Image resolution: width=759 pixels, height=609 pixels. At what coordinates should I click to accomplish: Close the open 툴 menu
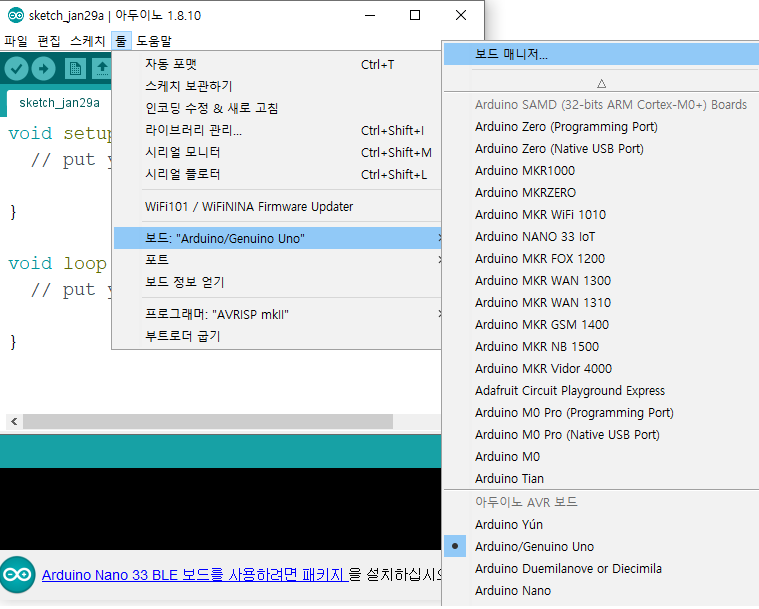point(121,41)
